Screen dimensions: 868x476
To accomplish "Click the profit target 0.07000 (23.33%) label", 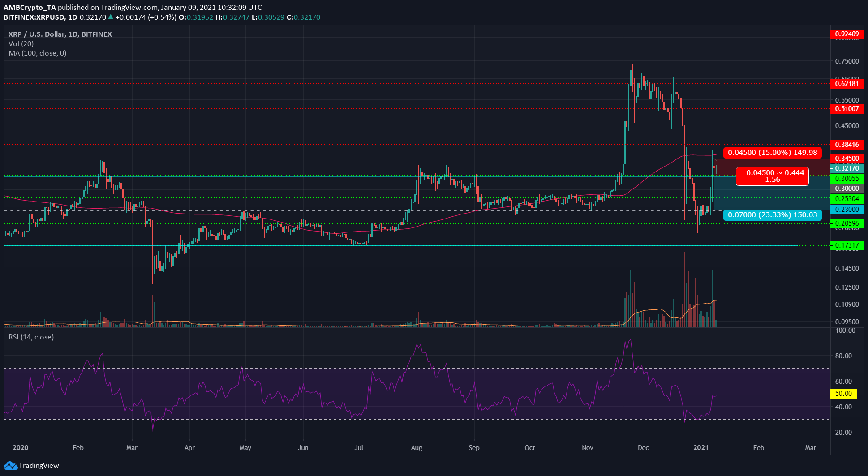I will click(x=773, y=215).
